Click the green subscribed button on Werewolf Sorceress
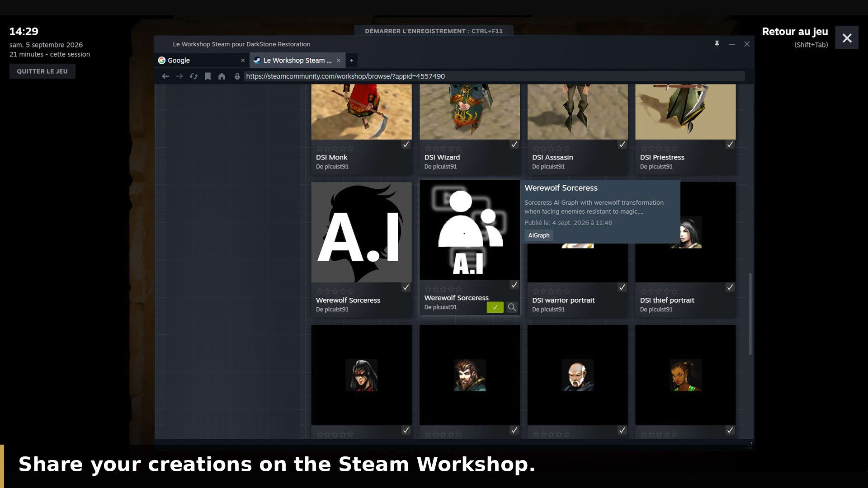 pyautogui.click(x=495, y=307)
